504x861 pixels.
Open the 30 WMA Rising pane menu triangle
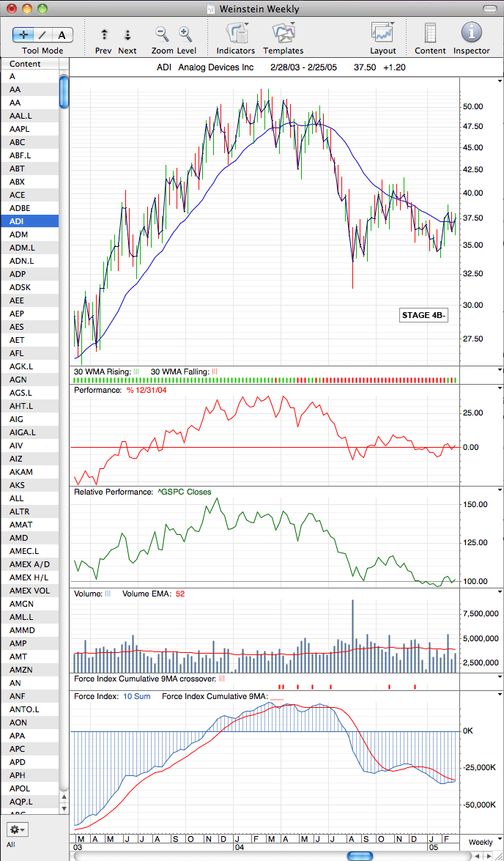pyautogui.click(x=499, y=370)
